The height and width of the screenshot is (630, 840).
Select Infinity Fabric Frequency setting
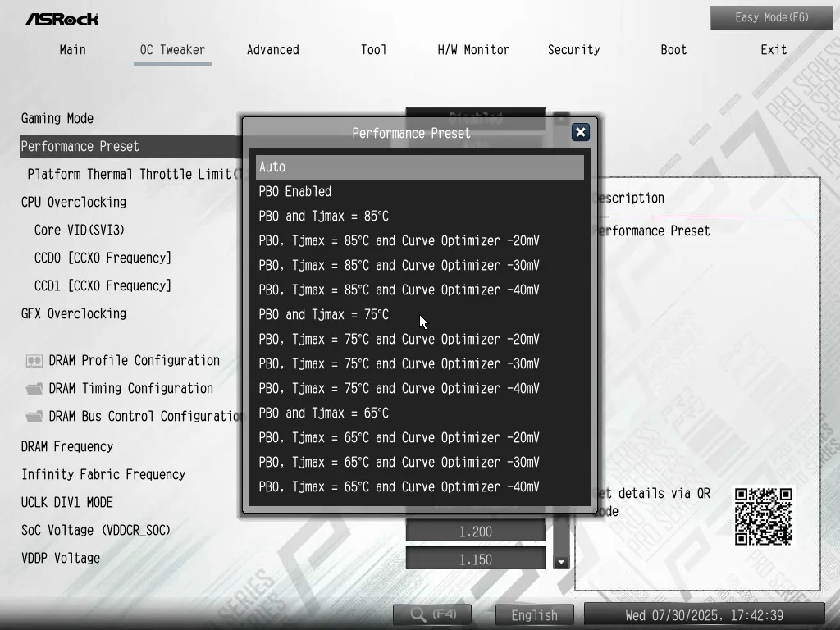coord(103,474)
